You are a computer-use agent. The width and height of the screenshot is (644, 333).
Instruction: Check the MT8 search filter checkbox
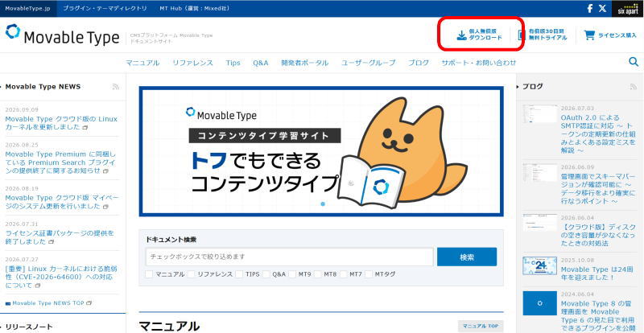click(317, 273)
